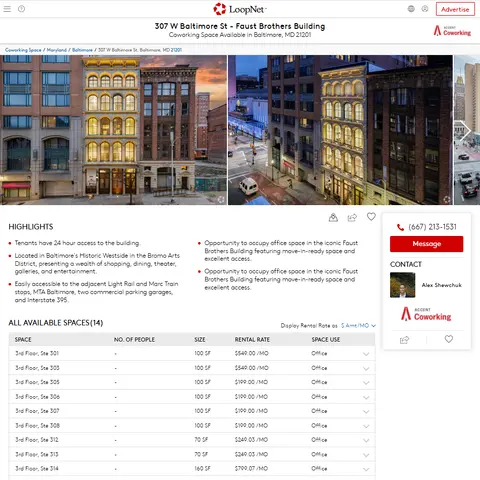Screen dimensions: 480x480
Task: Show next photo with the right arrow
Action: tap(465, 130)
